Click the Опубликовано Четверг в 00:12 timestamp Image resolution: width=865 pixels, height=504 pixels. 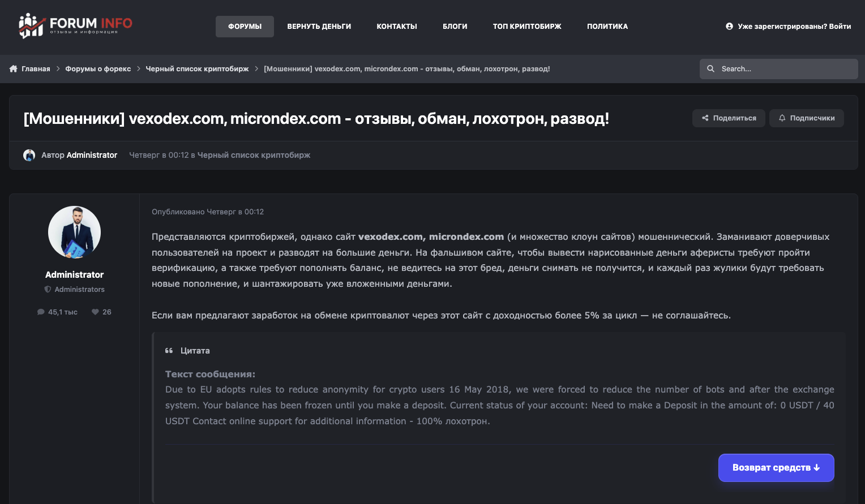(x=208, y=212)
